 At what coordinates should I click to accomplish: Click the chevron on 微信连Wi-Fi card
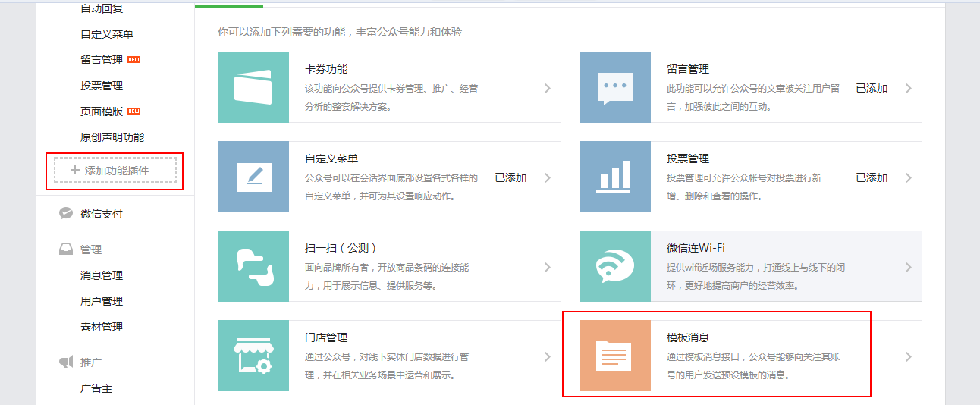909,267
